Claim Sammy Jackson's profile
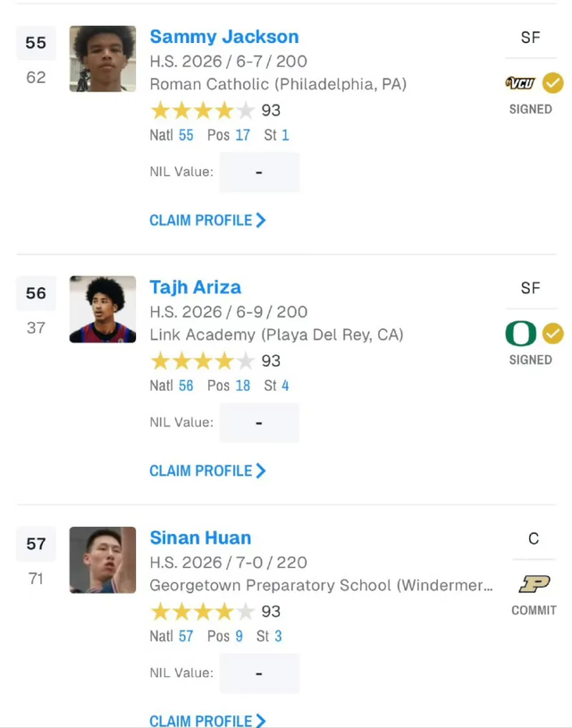Screen dimensions: 572x728 [207, 220]
